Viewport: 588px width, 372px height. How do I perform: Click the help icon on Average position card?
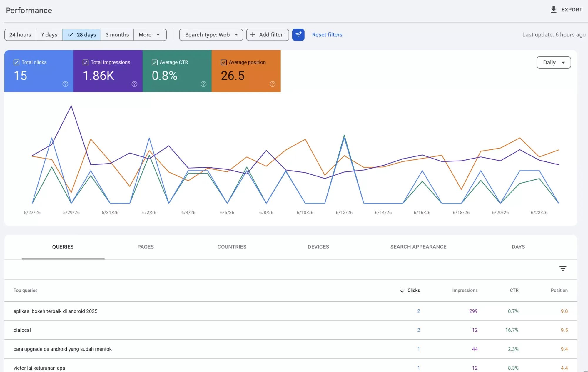click(x=273, y=84)
